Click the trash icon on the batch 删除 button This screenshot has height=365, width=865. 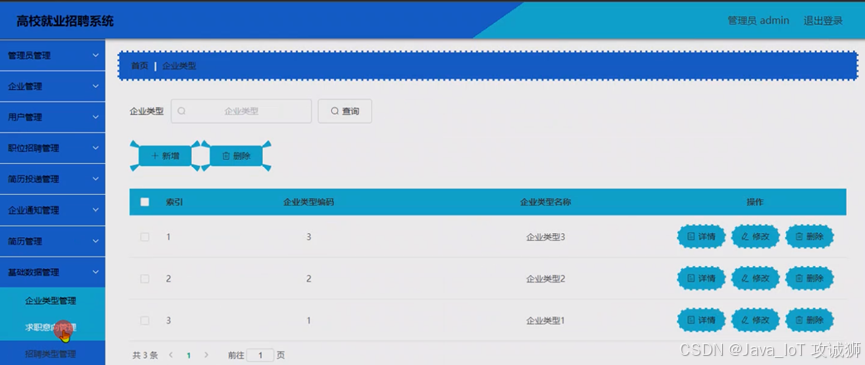pyautogui.click(x=226, y=156)
